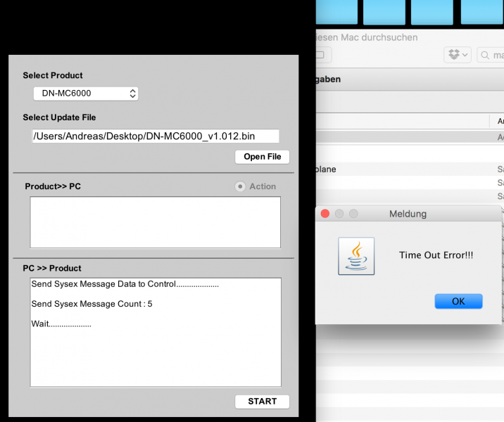Click the Product>> PC log text area
504x422 pixels.
[x=156, y=222]
